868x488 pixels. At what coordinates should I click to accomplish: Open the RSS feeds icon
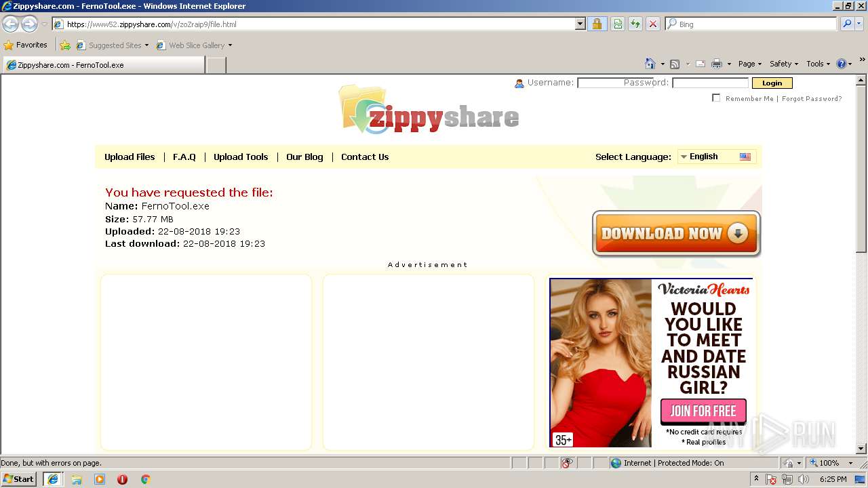point(675,64)
